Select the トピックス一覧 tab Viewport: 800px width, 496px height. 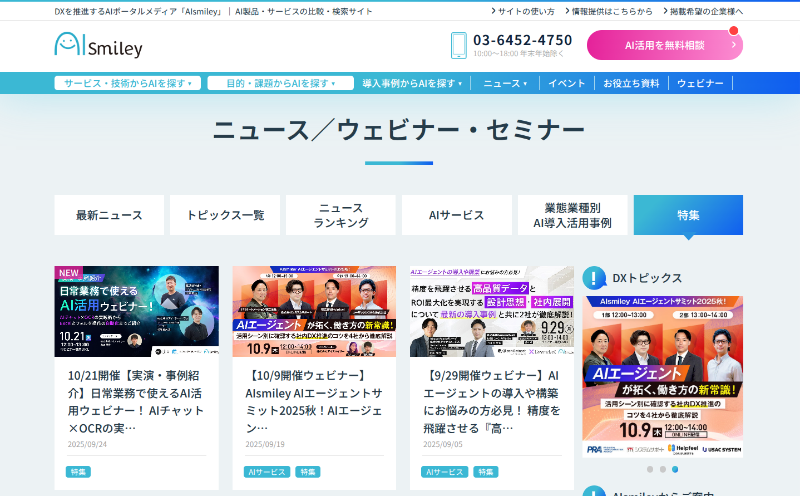click(225, 215)
